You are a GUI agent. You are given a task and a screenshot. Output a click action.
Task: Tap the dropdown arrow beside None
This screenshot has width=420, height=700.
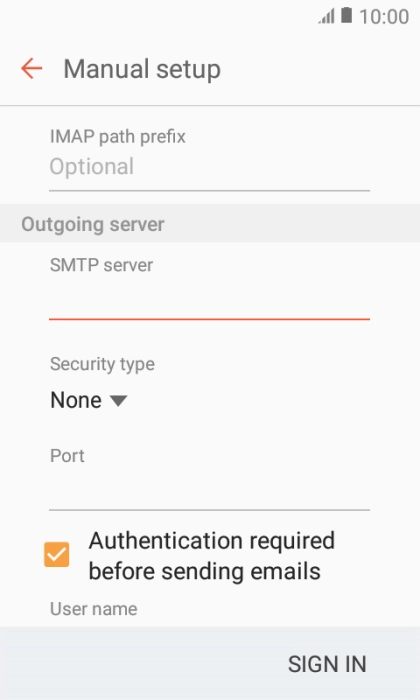(119, 401)
